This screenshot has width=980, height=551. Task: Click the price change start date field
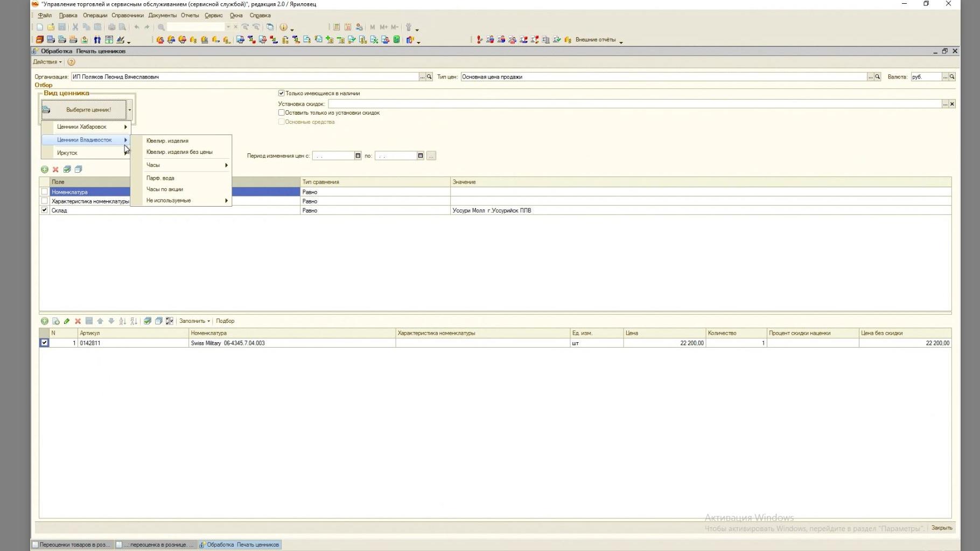333,156
